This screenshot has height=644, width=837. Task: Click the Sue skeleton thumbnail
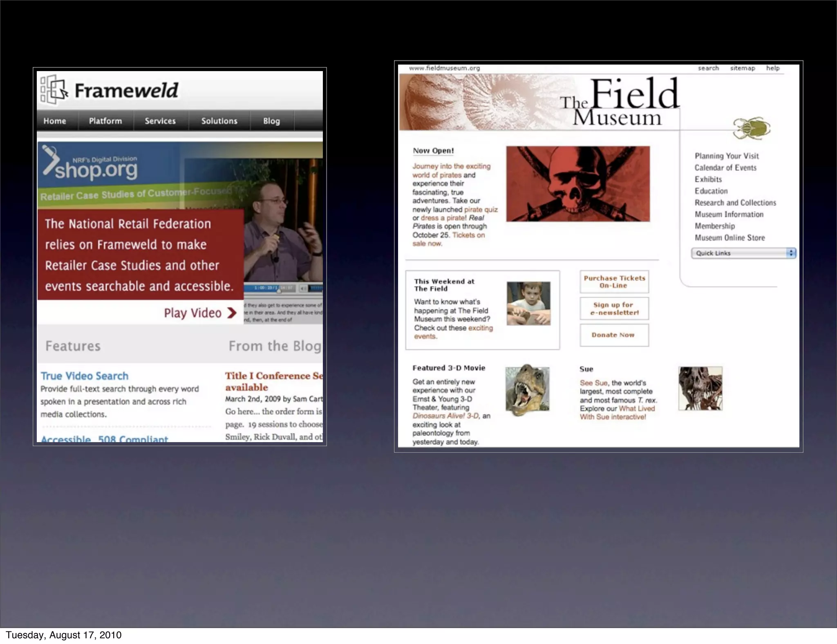click(x=700, y=389)
